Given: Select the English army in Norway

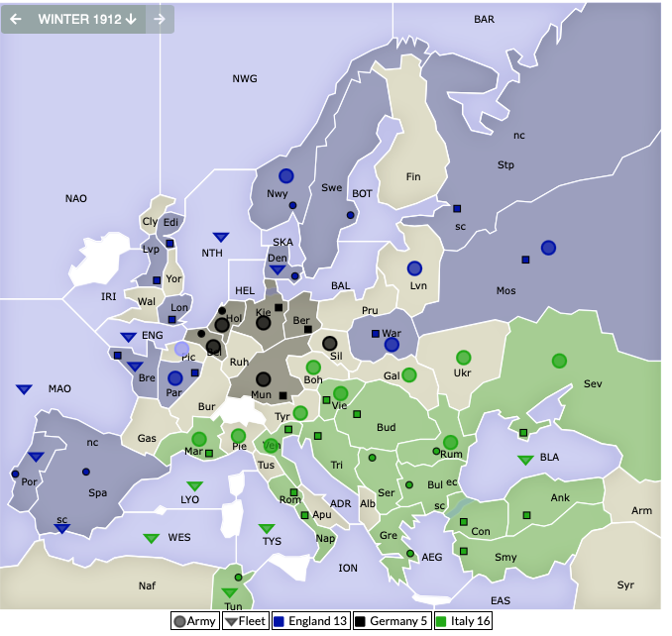Looking at the screenshot, I should (286, 176).
